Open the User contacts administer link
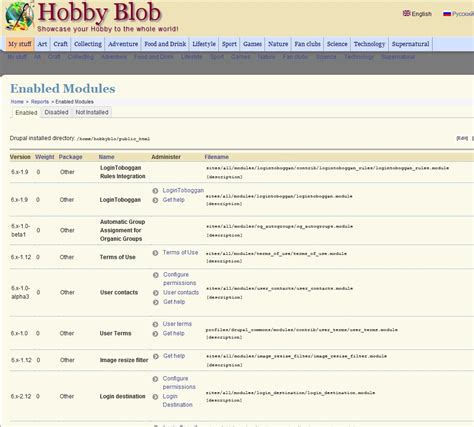The width and height of the screenshot is (474, 427). 181,292
